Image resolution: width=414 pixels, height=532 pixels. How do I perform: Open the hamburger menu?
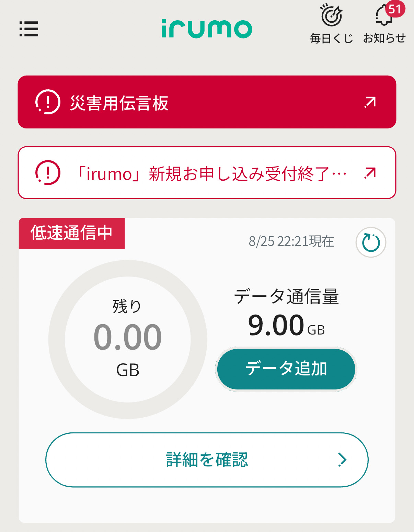pyautogui.click(x=29, y=29)
